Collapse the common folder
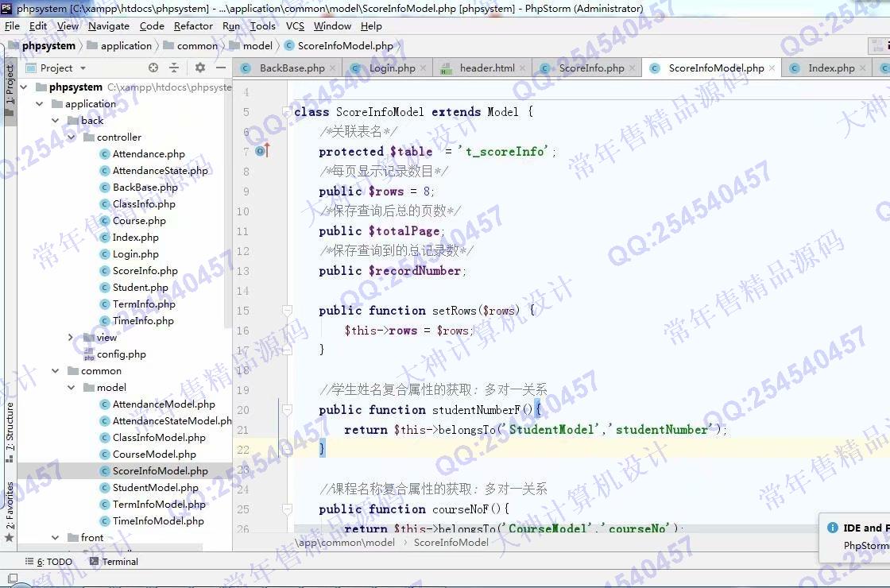The height and width of the screenshot is (588, 890). point(55,370)
